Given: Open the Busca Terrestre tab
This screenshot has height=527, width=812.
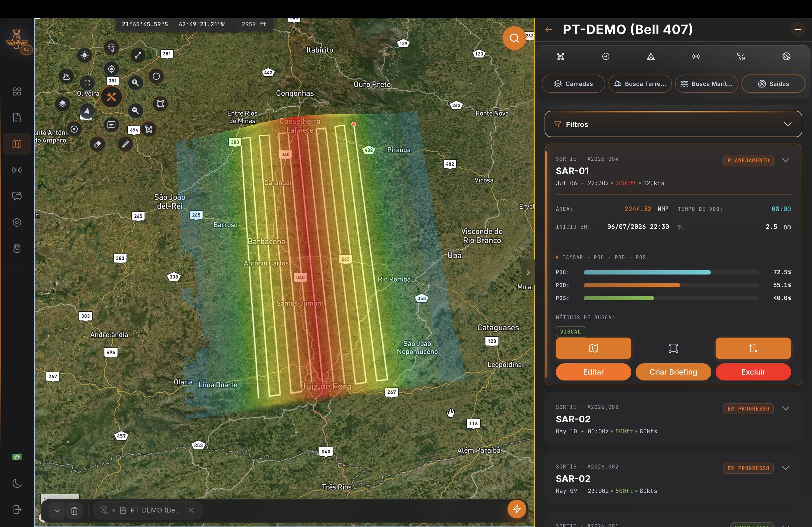Looking at the screenshot, I should 640,84.
